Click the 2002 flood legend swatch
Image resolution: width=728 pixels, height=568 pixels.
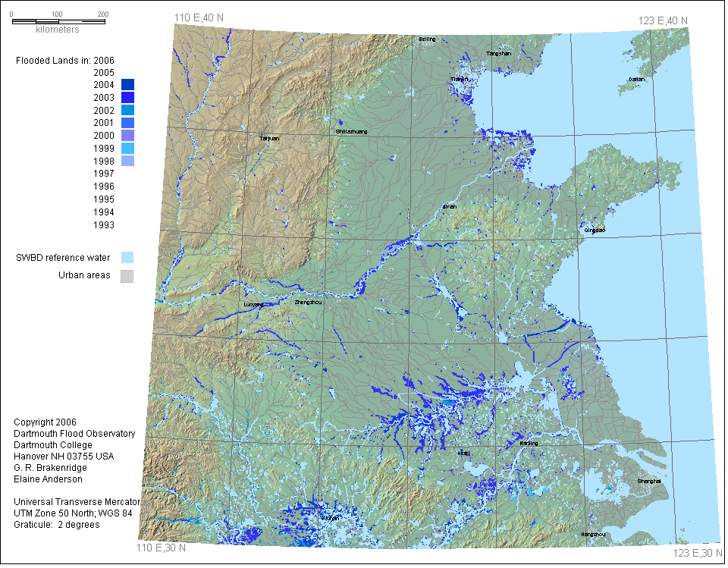coord(127,111)
